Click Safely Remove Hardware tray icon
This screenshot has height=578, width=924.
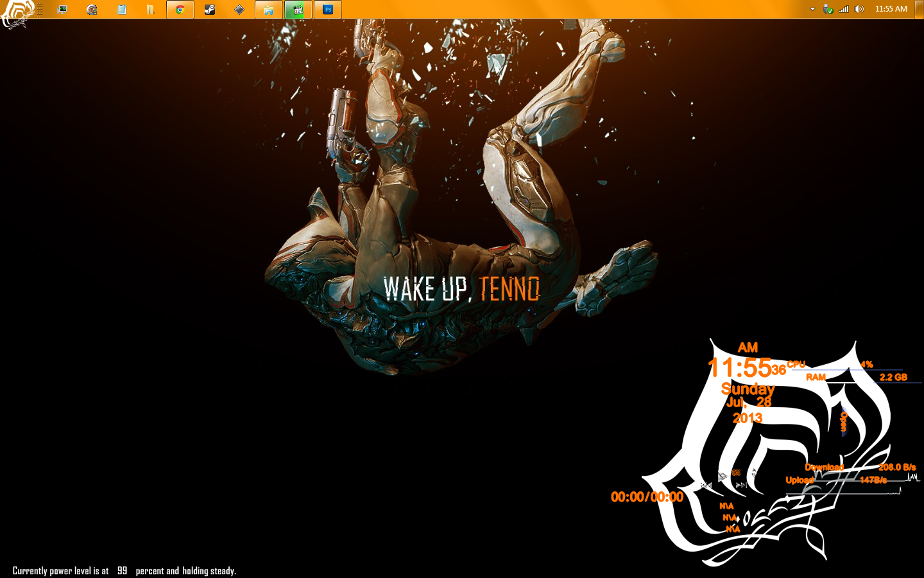[x=828, y=9]
